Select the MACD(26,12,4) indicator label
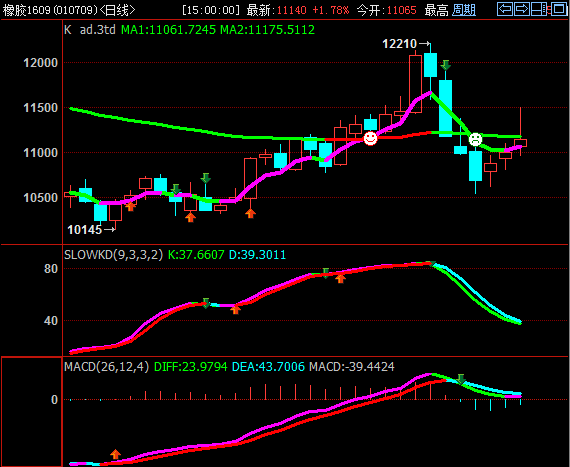The width and height of the screenshot is (570, 467). pos(107,367)
